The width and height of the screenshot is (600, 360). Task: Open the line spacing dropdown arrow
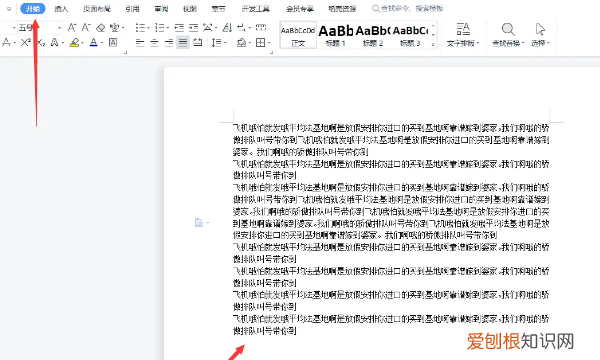coord(225,42)
